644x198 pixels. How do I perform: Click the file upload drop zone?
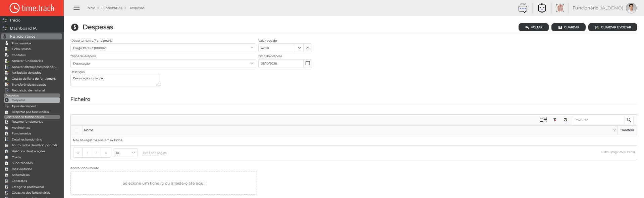(x=164, y=183)
